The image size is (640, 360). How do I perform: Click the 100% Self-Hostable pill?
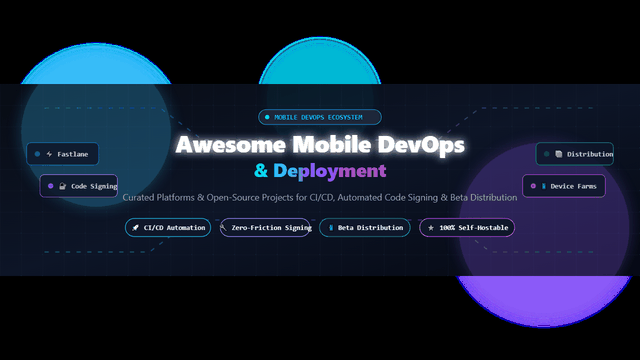click(467, 228)
